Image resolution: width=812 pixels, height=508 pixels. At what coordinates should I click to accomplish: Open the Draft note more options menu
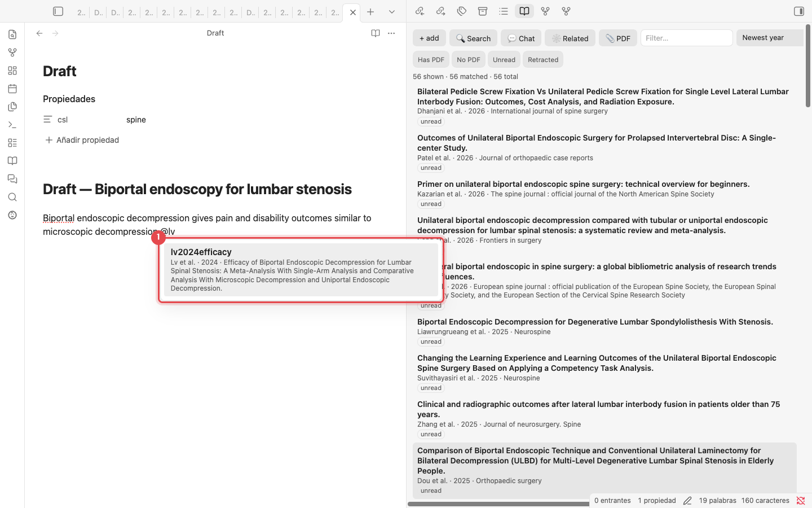(391, 33)
